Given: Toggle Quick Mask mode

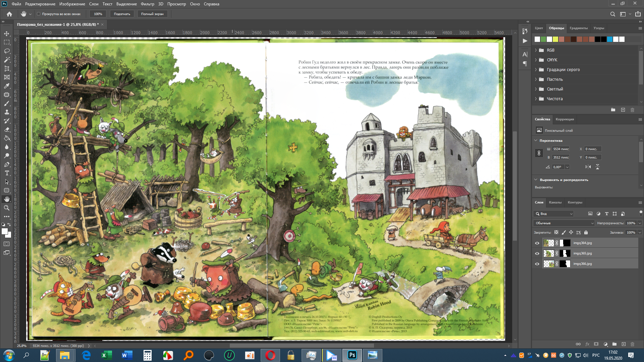Looking at the screenshot, I should coord(7,244).
